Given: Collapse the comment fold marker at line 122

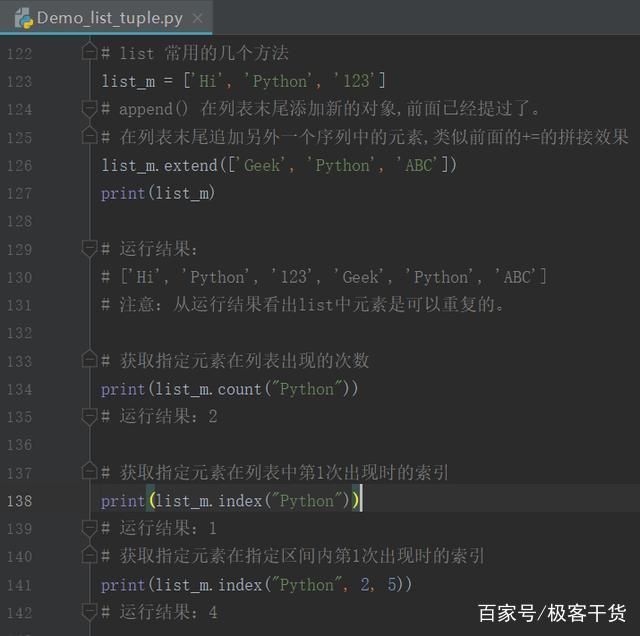Looking at the screenshot, I should pos(89,52).
